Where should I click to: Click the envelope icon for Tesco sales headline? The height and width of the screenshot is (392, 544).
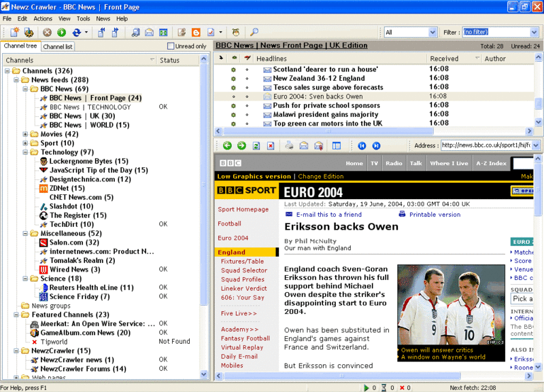click(267, 88)
